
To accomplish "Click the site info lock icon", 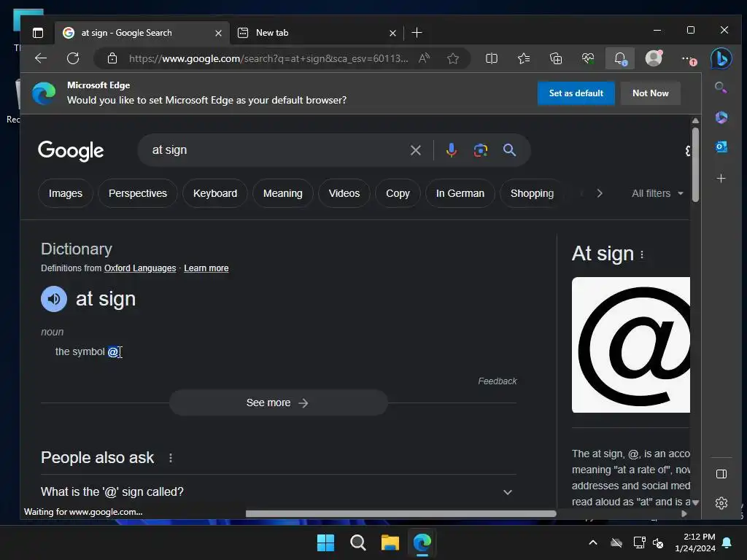I will coord(112,58).
